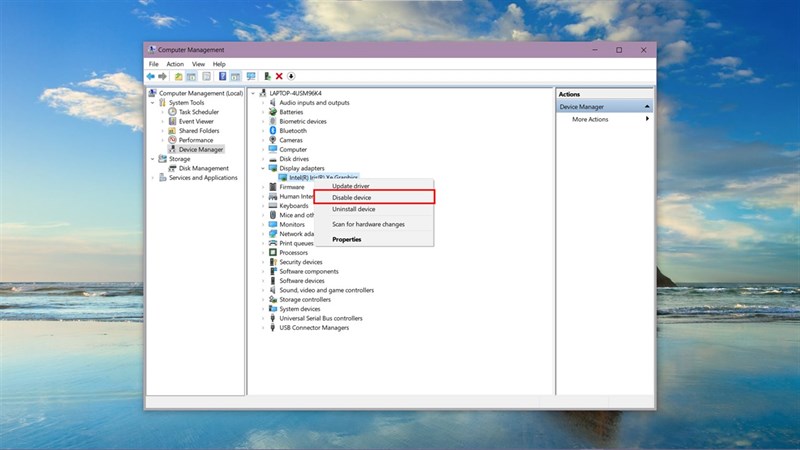
Task: Click the green Update driver toolbar icon
Action: pyautogui.click(x=267, y=76)
